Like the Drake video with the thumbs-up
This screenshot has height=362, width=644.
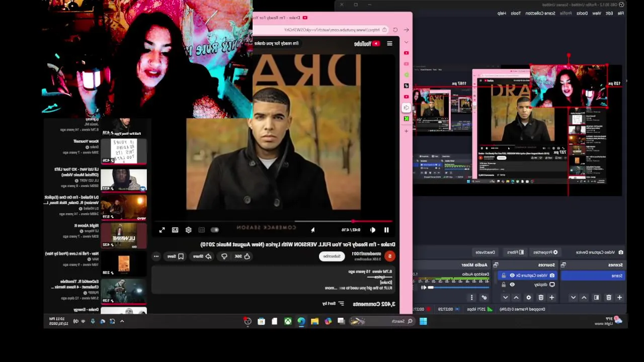[x=242, y=256]
